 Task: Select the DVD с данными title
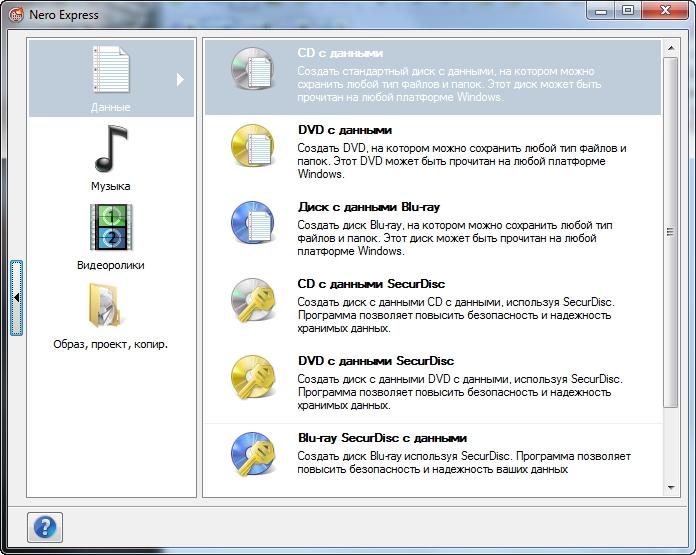tap(345, 130)
